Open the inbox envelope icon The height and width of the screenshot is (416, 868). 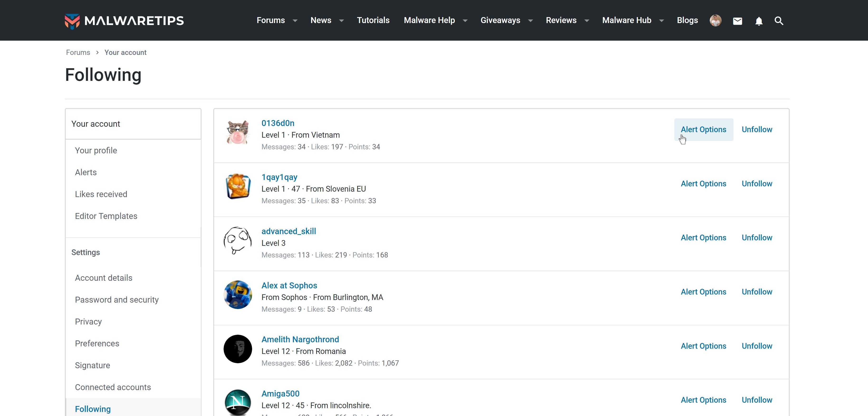737,21
